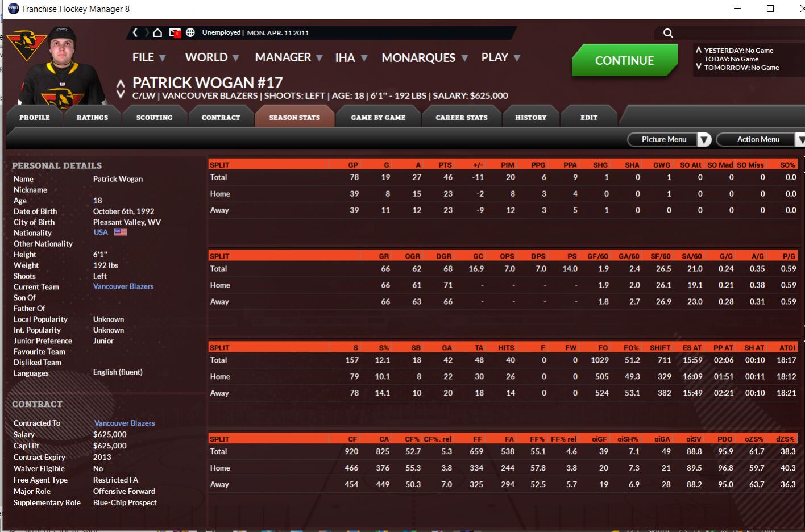
Task: Sort fourth table by dZS% column
Action: 786,439
